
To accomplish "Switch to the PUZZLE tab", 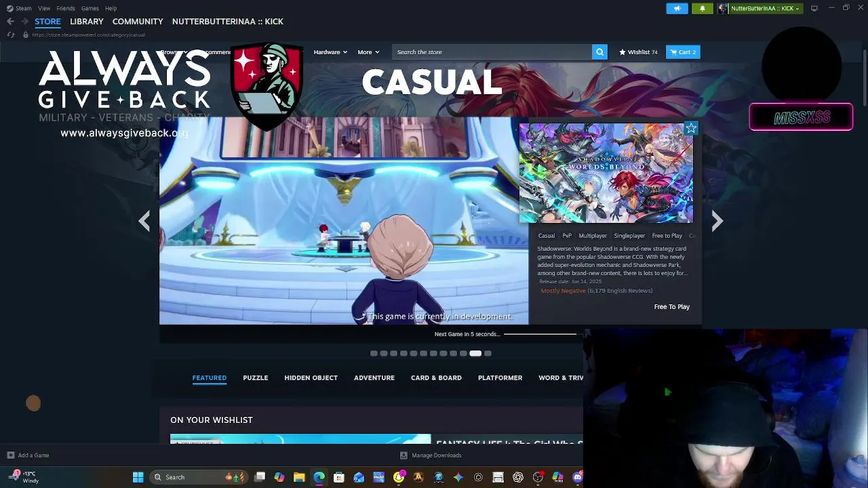I will [x=256, y=378].
